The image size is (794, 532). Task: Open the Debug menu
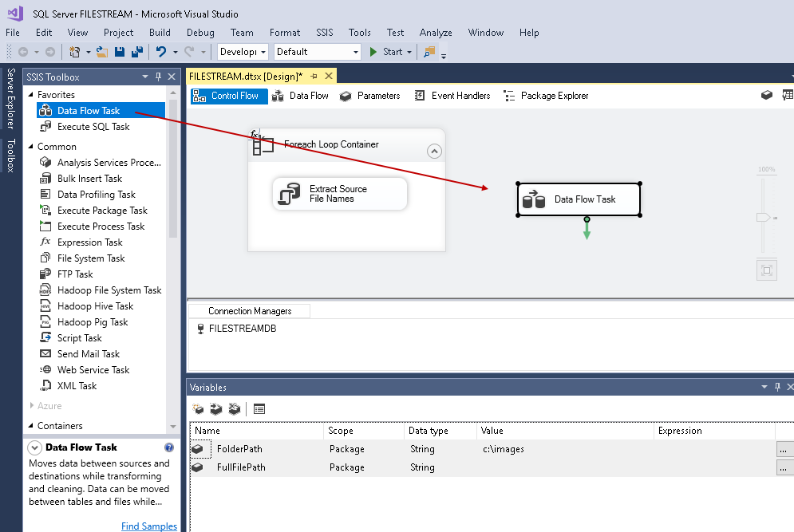pyautogui.click(x=200, y=33)
